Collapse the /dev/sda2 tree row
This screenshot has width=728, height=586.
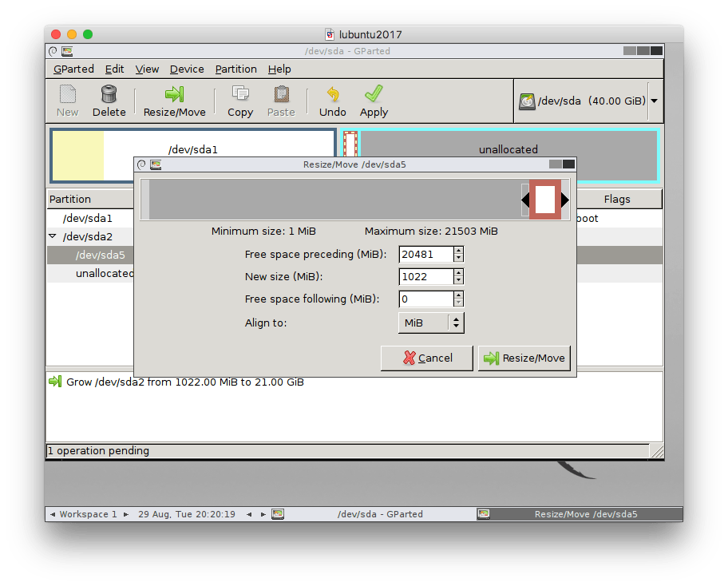(x=53, y=236)
